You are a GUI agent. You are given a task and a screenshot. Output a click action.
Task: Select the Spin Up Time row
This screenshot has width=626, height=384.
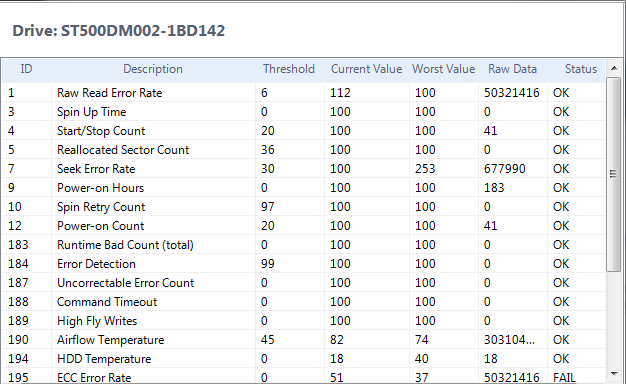pyautogui.click(x=303, y=112)
